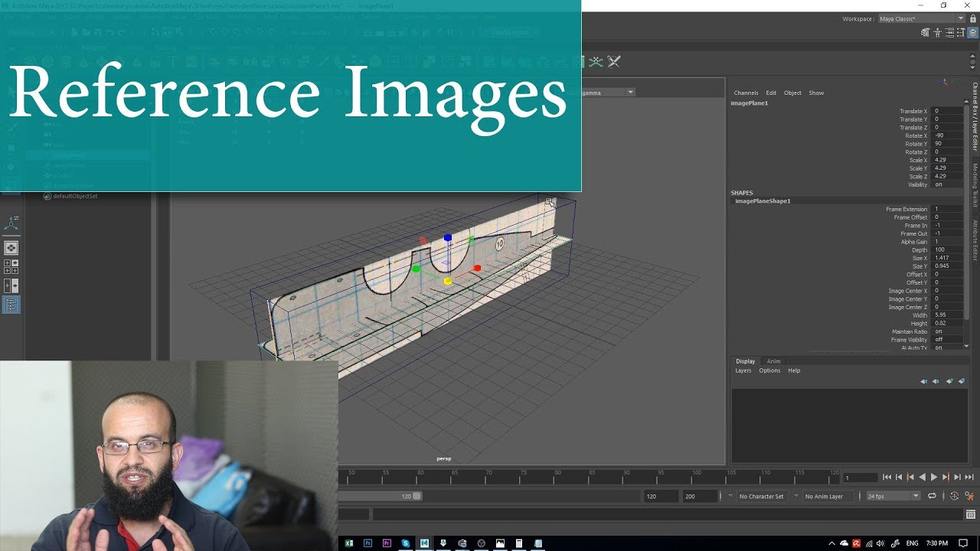Open the Script Editor icon on command line
The height and width of the screenshot is (551, 980).
pos(972,514)
